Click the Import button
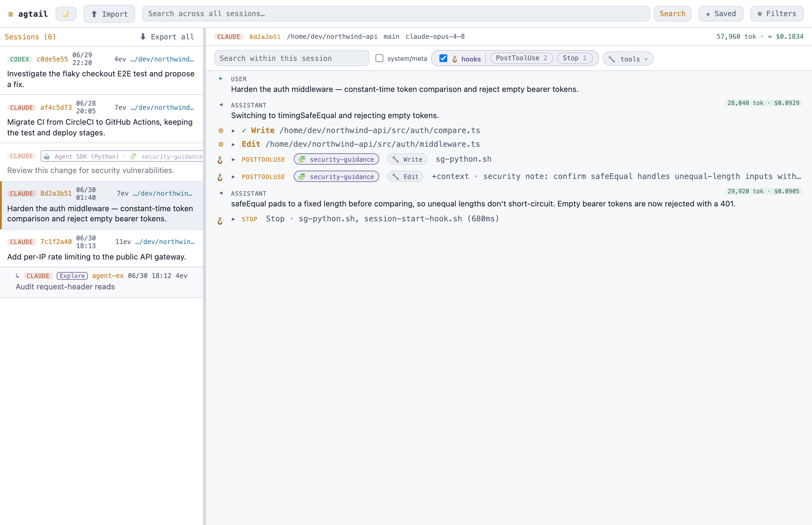Viewport: 812px width, 525px height. click(x=109, y=14)
